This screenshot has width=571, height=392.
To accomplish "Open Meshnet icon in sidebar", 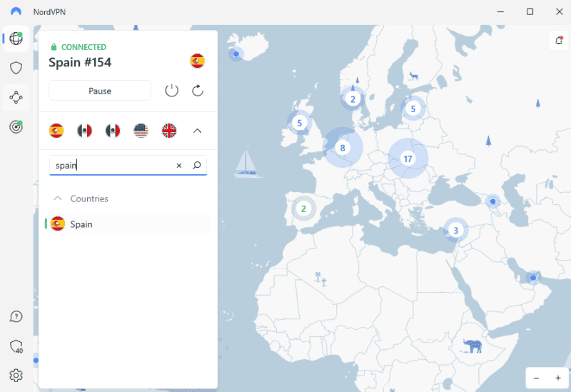I will (x=16, y=97).
